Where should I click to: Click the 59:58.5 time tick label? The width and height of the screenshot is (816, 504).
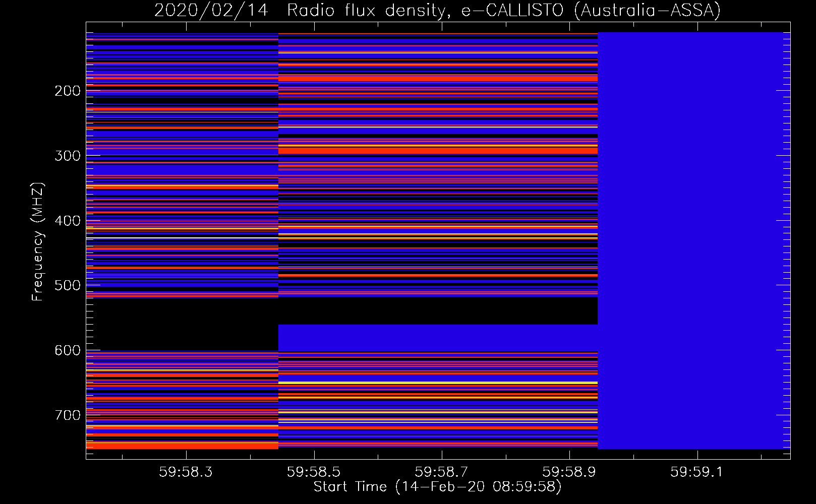point(314,472)
